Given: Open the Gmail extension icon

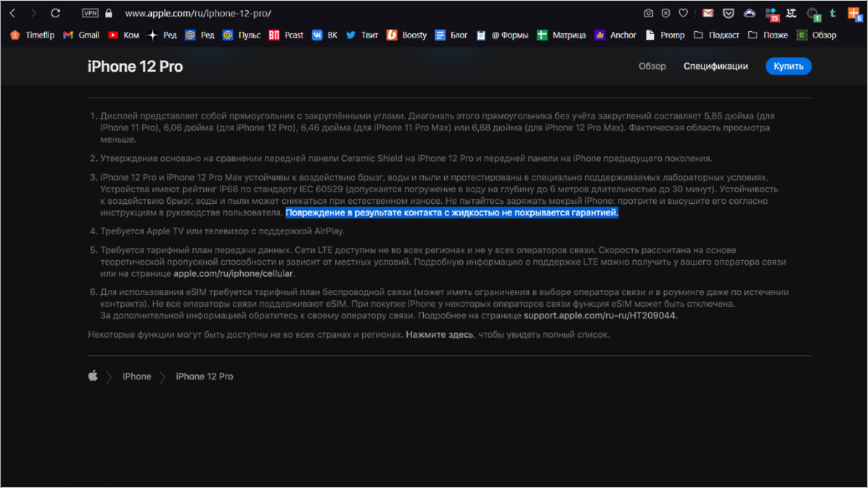Looking at the screenshot, I should click(x=708, y=13).
